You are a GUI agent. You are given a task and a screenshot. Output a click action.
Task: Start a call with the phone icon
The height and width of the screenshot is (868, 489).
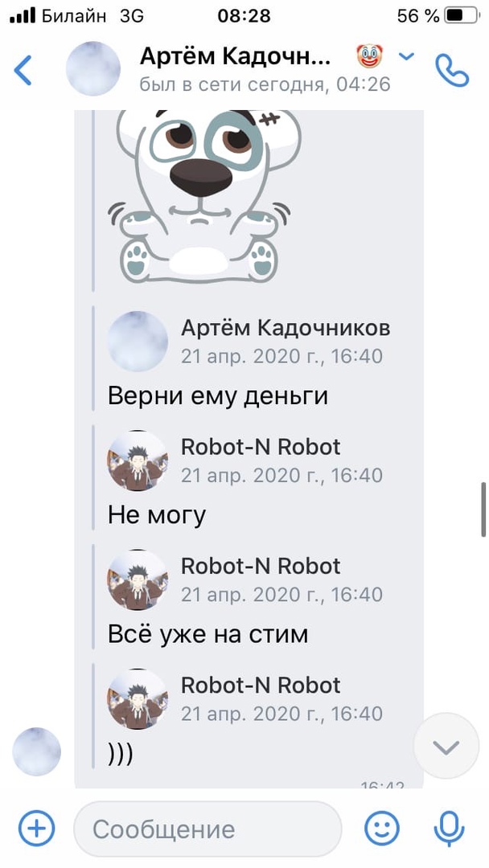click(x=451, y=69)
